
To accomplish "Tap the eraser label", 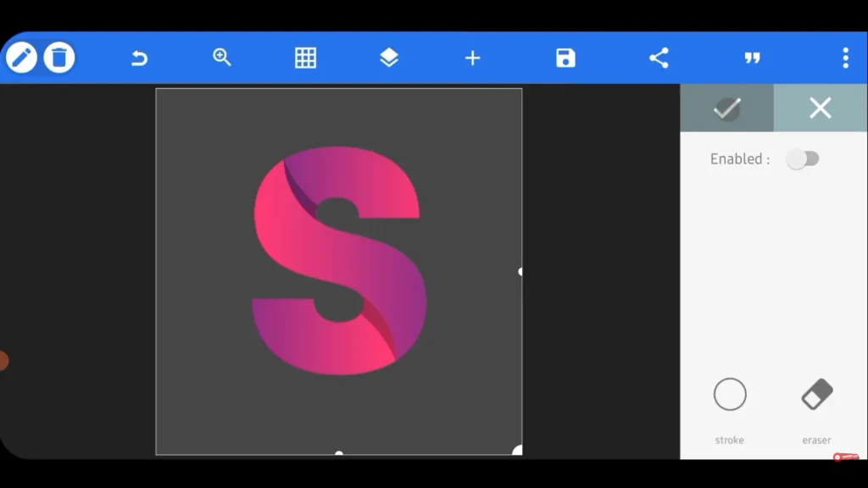I will pyautogui.click(x=815, y=440).
